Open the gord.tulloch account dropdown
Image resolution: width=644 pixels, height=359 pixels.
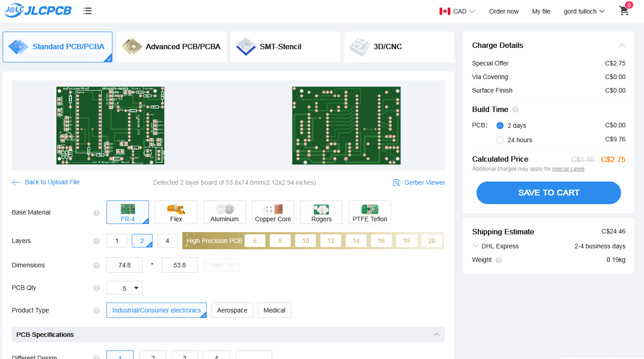[x=584, y=11]
